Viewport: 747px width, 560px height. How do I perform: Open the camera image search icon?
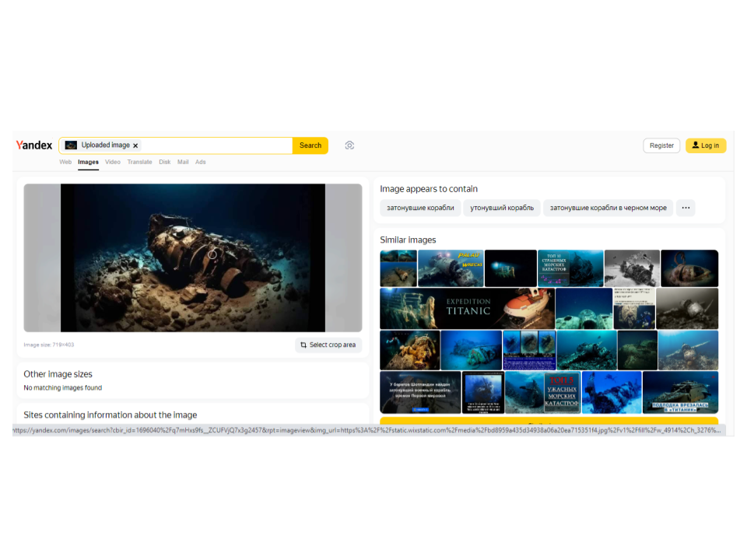349,145
